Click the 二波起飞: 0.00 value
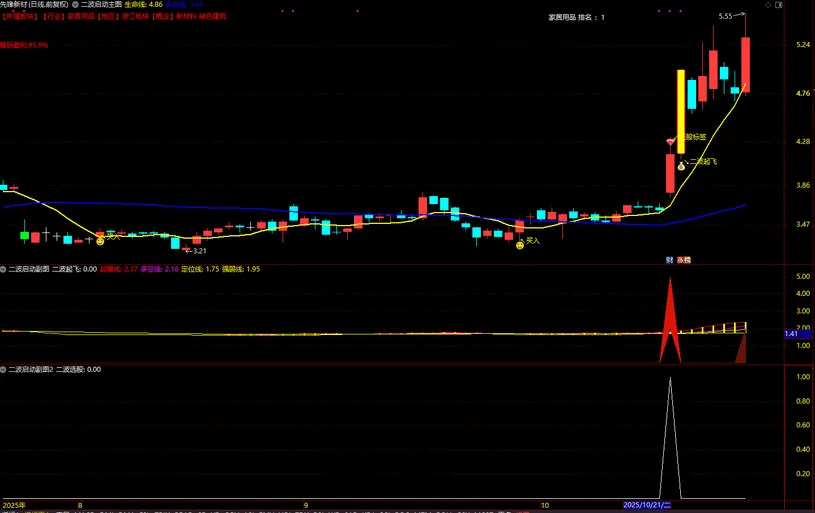 [x=74, y=269]
